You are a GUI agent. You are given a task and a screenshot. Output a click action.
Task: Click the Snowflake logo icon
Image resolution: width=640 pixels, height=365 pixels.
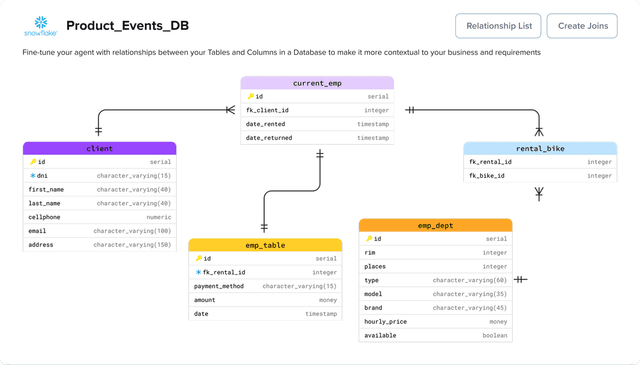coord(40,26)
